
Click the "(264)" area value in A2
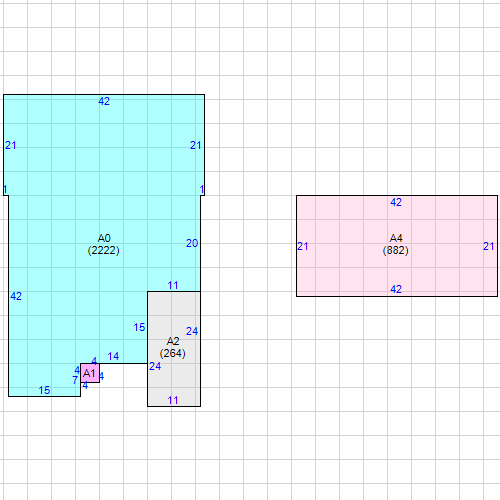point(173,353)
